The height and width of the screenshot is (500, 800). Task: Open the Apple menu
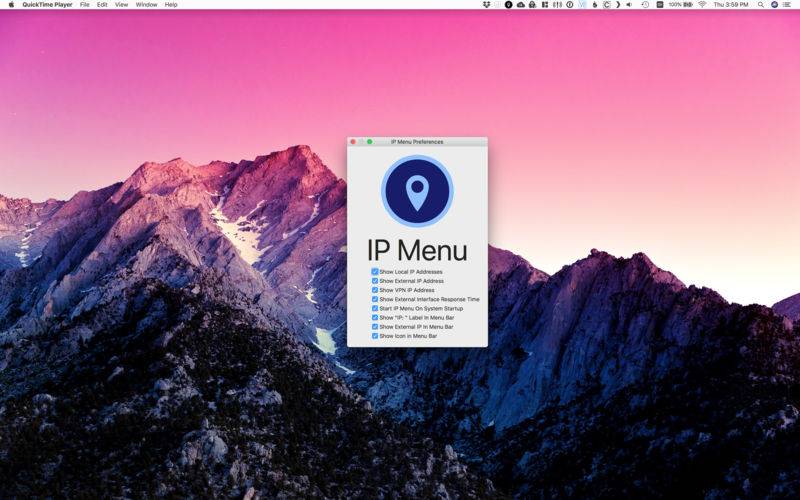click(x=11, y=5)
